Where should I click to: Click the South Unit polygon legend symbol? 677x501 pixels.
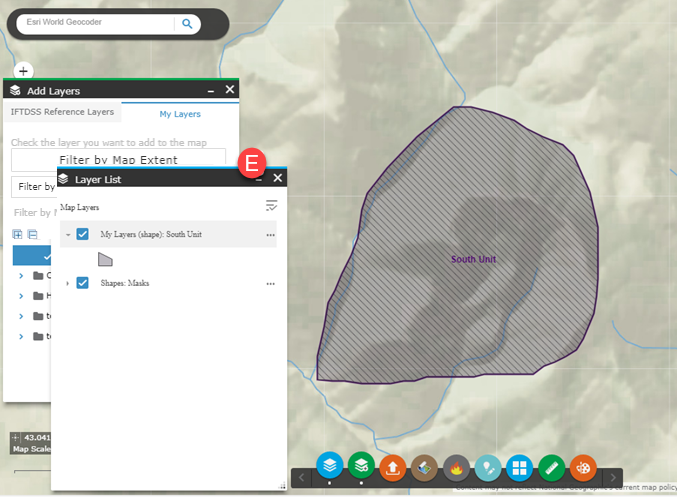(x=105, y=259)
